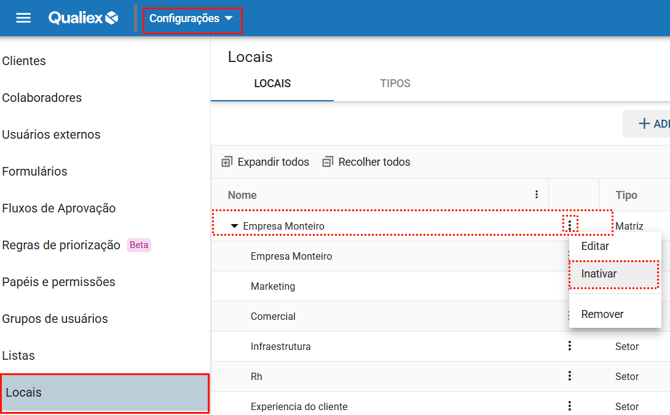Open Infraestrutura row three-dot menu
Viewport: 670px width, 415px height.
[570, 346]
